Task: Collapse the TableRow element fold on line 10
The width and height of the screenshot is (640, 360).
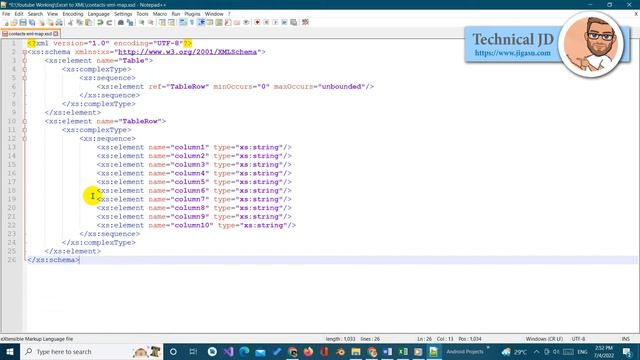Action: tap(25, 121)
